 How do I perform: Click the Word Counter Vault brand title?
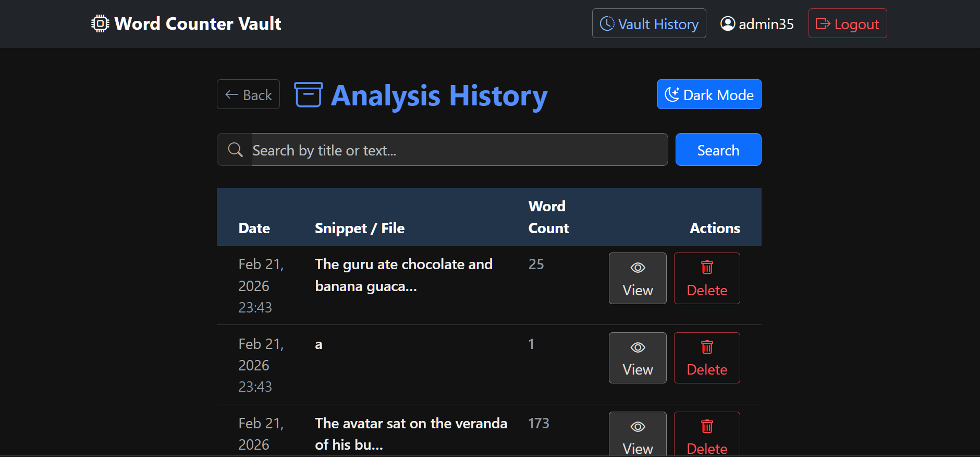(198, 24)
